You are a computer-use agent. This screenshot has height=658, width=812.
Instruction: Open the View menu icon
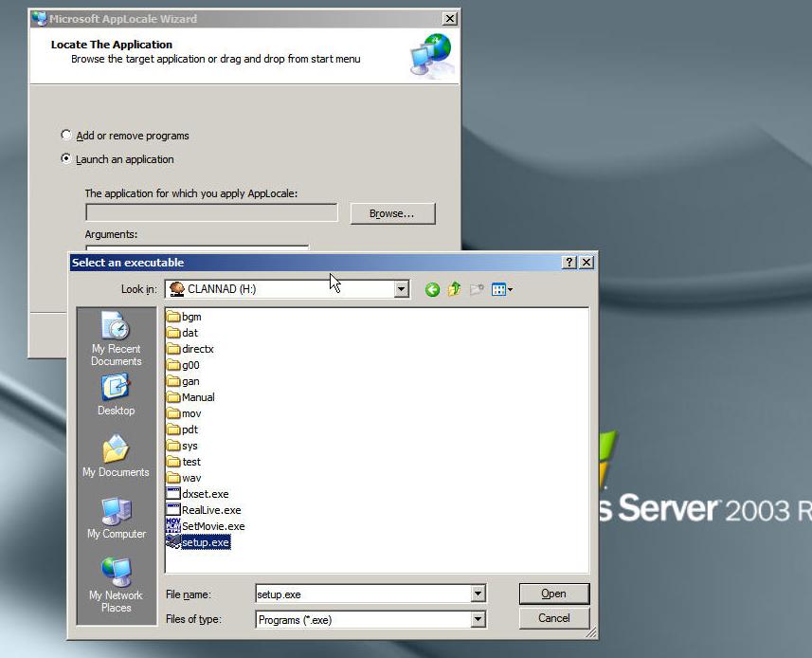[x=501, y=289]
